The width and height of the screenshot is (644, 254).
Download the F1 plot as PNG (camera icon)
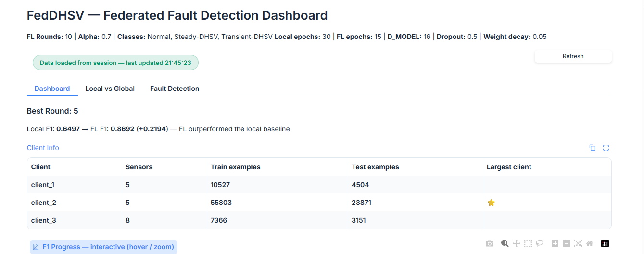pos(490,243)
